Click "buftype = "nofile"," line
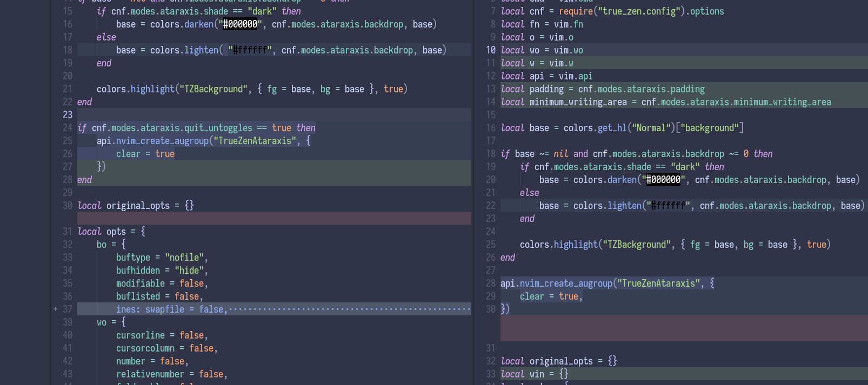The image size is (868, 385). tap(162, 258)
